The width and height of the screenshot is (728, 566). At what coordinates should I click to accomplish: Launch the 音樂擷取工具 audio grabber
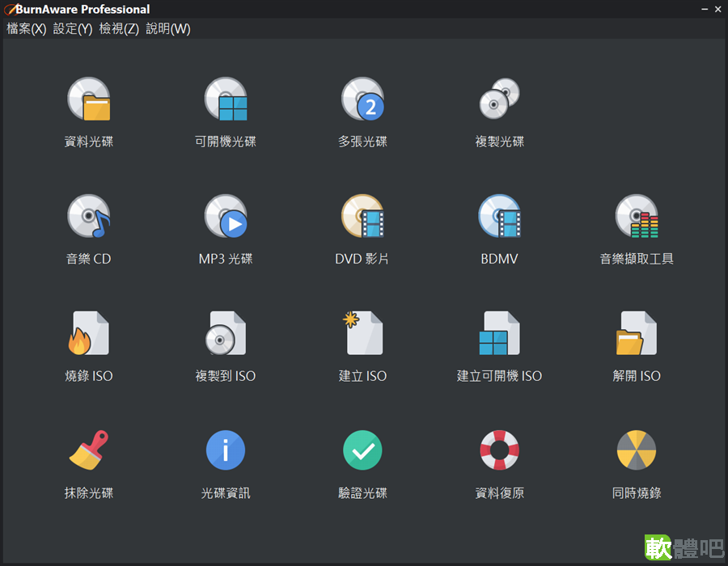[x=637, y=216]
